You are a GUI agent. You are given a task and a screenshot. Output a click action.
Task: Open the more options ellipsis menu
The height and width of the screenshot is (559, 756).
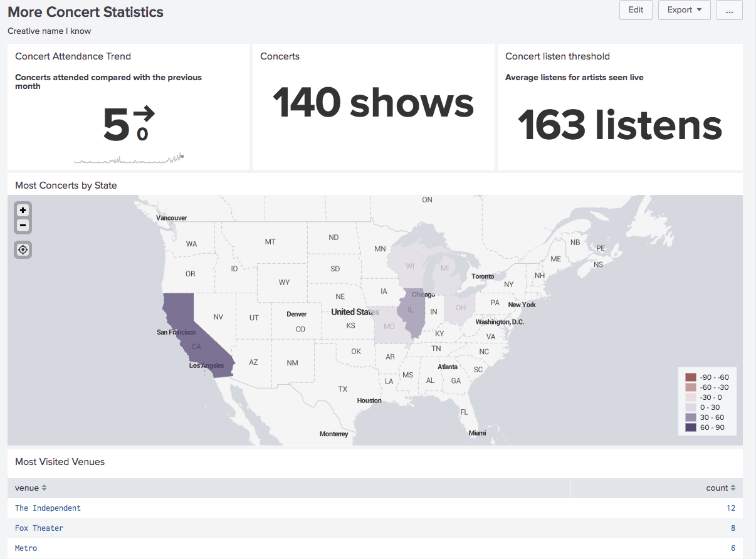[729, 10]
